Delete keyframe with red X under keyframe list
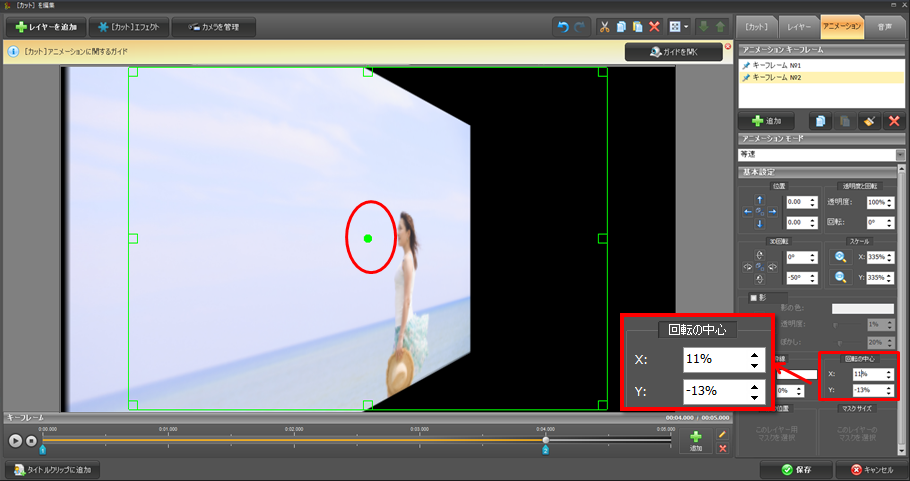 [x=894, y=120]
